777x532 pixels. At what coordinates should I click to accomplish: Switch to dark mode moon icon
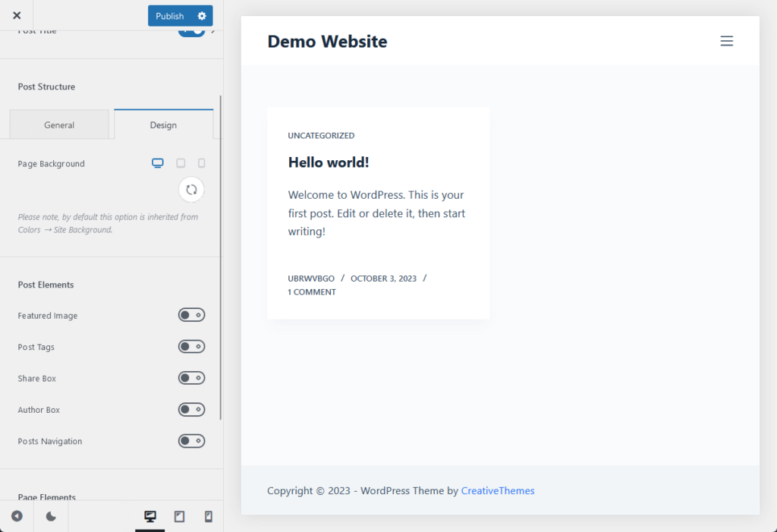click(x=51, y=516)
